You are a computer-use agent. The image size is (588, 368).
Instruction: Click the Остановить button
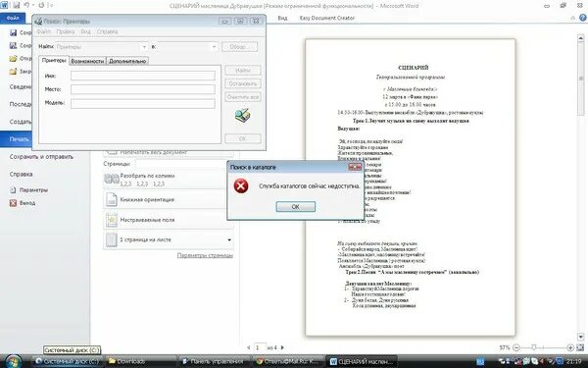click(243, 83)
